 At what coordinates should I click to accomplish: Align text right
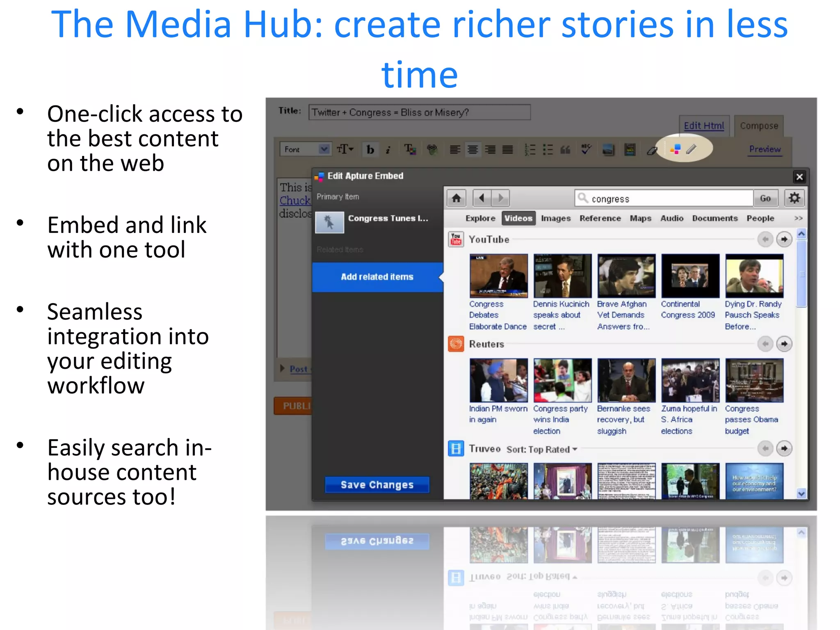point(490,150)
